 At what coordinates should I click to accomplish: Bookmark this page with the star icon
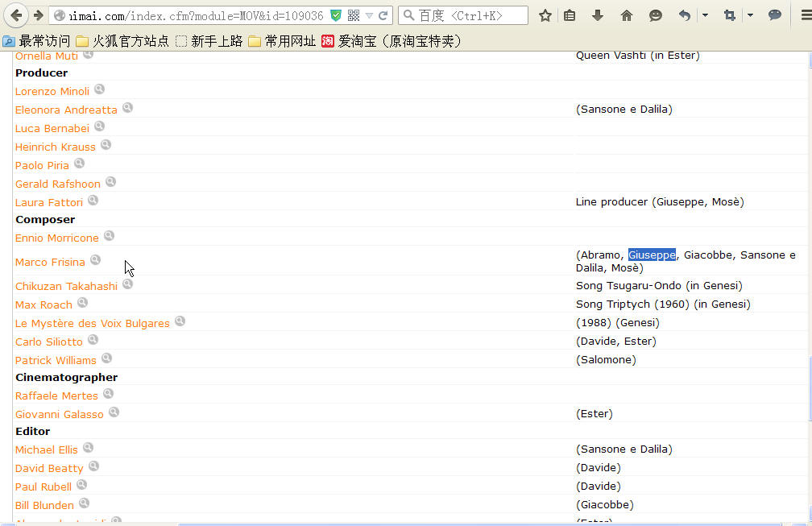545,15
